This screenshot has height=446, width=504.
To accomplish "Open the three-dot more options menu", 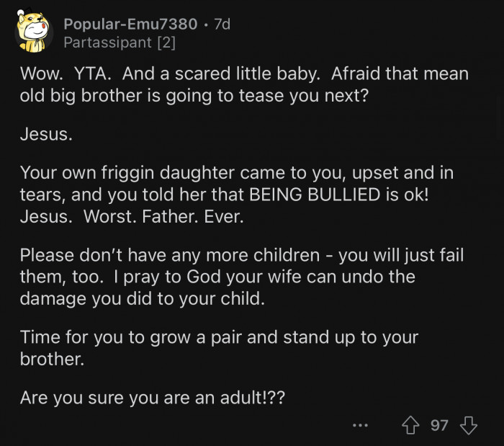I will (361, 425).
